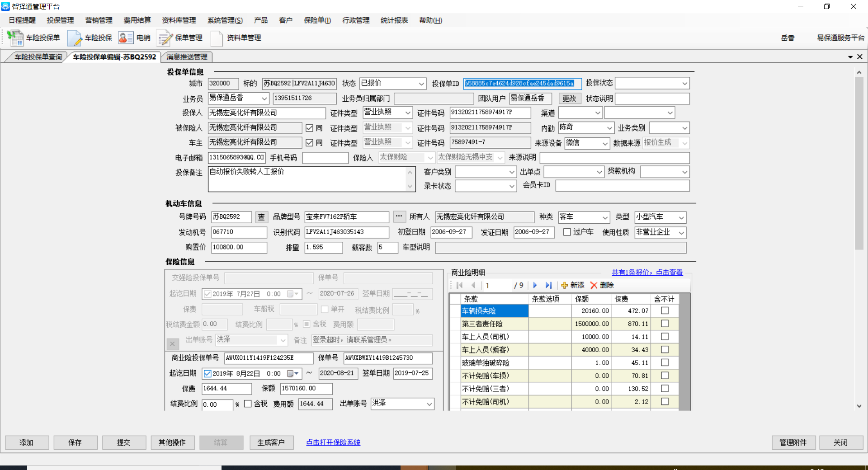Switch to the 车险投保单查询 tab

point(38,57)
